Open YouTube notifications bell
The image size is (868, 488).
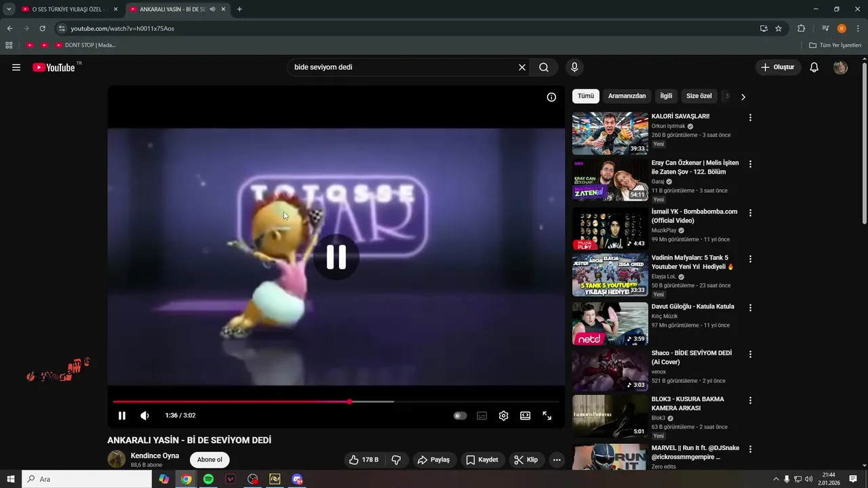pos(814,67)
